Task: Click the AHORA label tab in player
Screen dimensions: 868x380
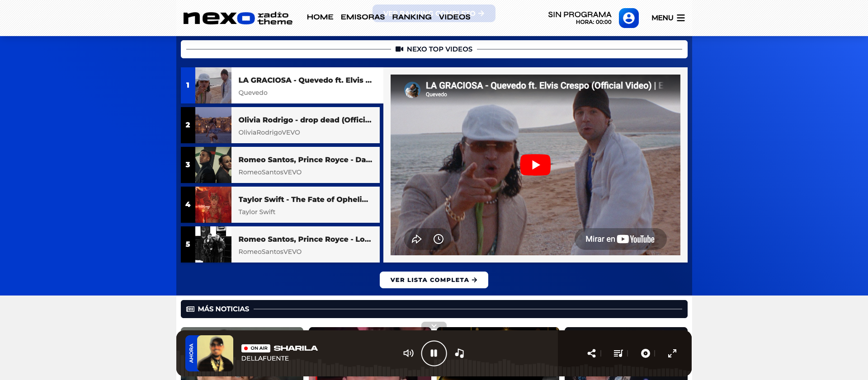Action: pyautogui.click(x=191, y=353)
